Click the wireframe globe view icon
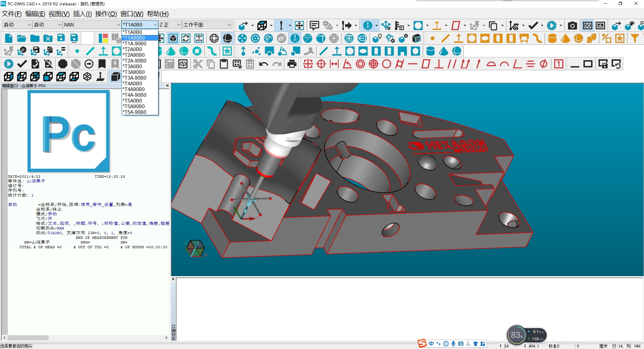The width and height of the screenshot is (644, 349). point(214,38)
